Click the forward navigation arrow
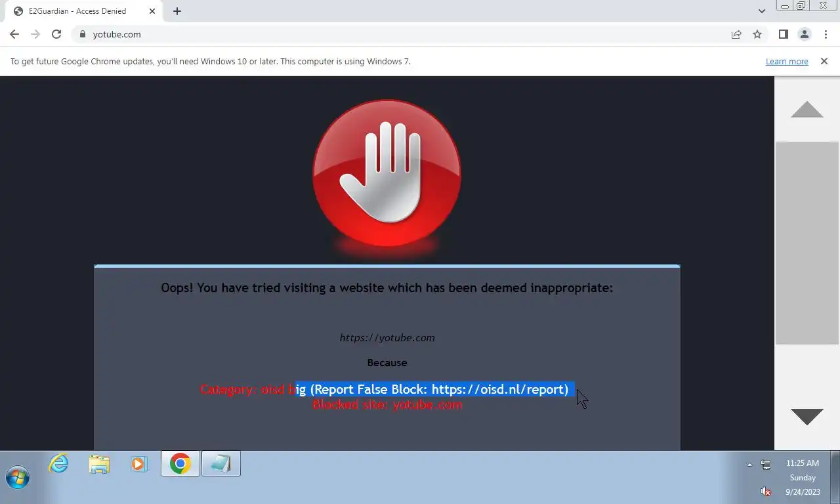The image size is (840, 504). [x=35, y=34]
